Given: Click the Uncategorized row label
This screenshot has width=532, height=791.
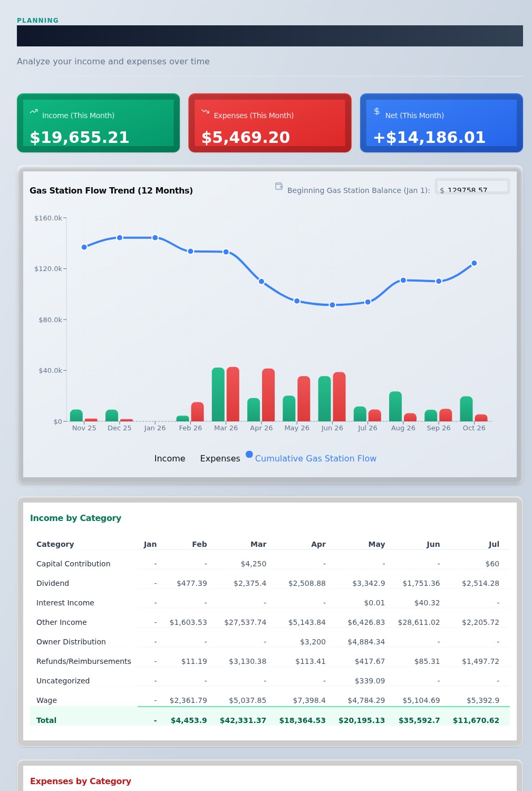Looking at the screenshot, I should point(63,681).
